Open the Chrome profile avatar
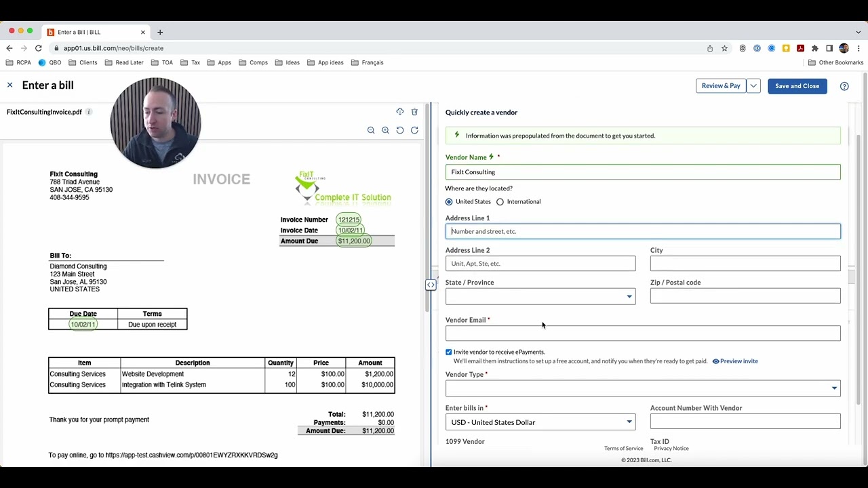868x488 pixels. [844, 48]
